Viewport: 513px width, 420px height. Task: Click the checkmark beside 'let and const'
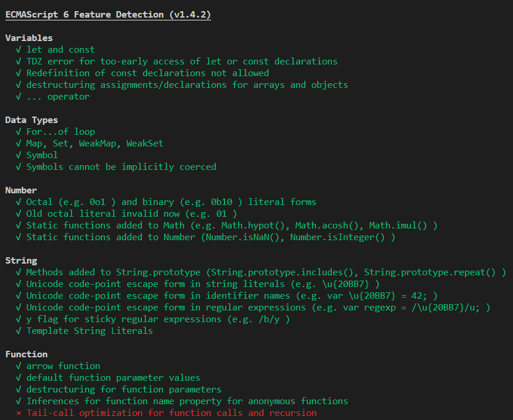tap(19, 50)
